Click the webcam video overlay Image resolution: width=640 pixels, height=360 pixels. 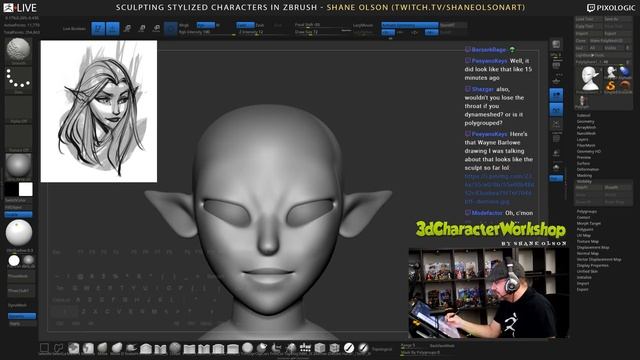(489, 293)
